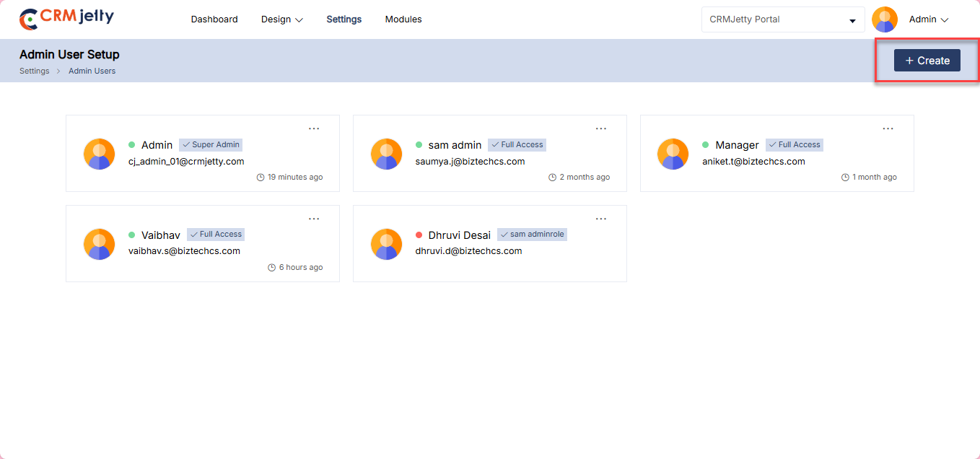
Task: Go to the Dashboard menu item
Action: pyautogui.click(x=214, y=19)
